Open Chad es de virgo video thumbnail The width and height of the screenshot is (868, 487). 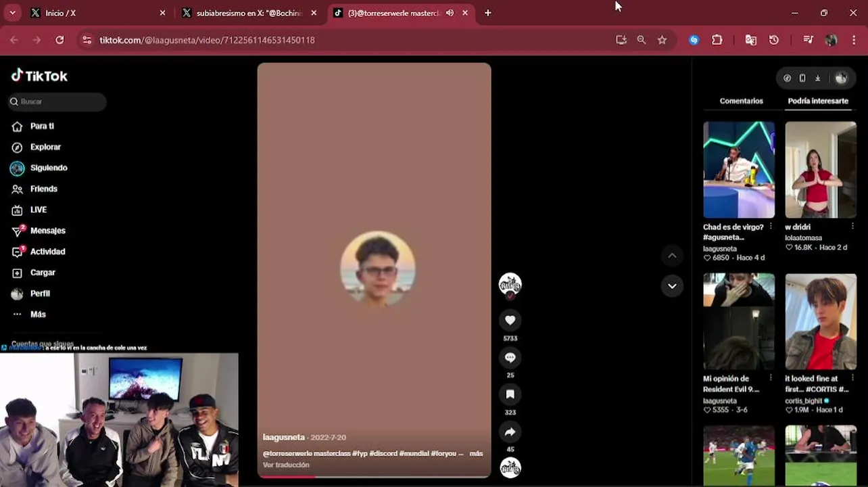[739, 170]
